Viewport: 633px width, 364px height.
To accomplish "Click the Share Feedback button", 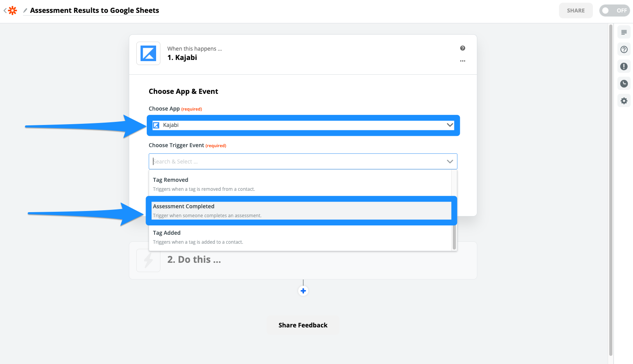I will coord(303,325).
